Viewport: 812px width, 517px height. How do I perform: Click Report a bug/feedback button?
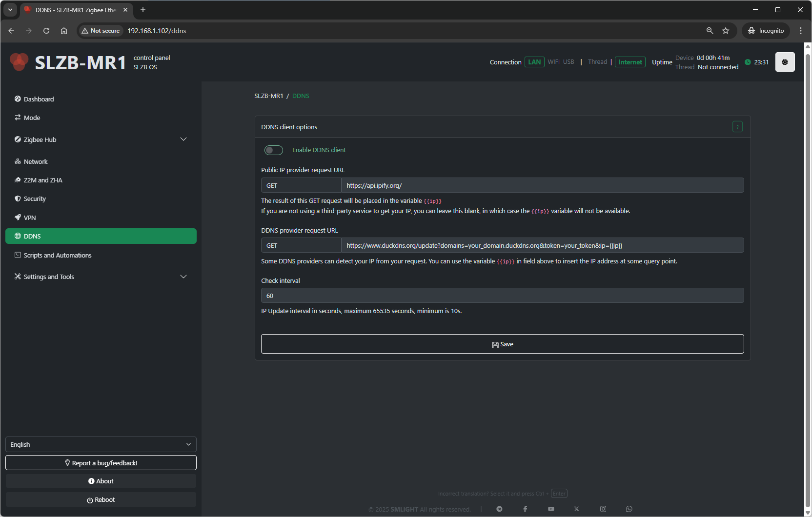[101, 463]
